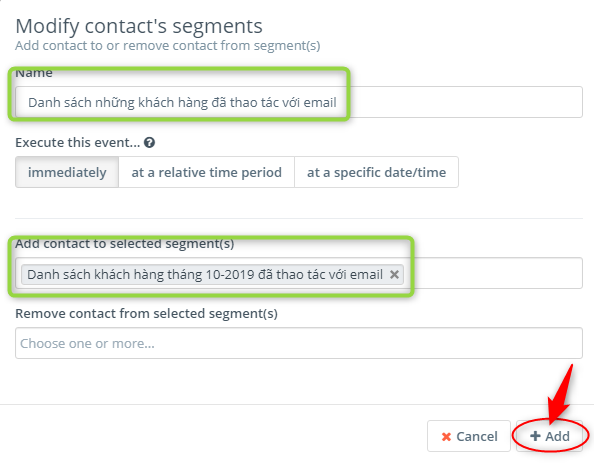
Task: Remove the 10-2019 segment tag with x
Action: (394, 274)
